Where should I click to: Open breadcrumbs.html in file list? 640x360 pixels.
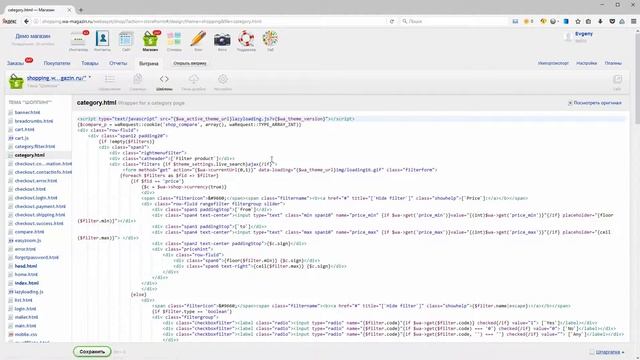click(34, 121)
